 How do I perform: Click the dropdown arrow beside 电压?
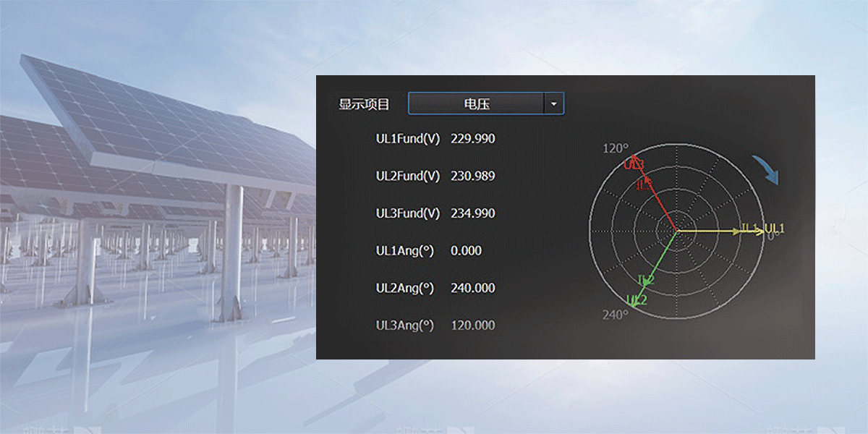coord(553,104)
